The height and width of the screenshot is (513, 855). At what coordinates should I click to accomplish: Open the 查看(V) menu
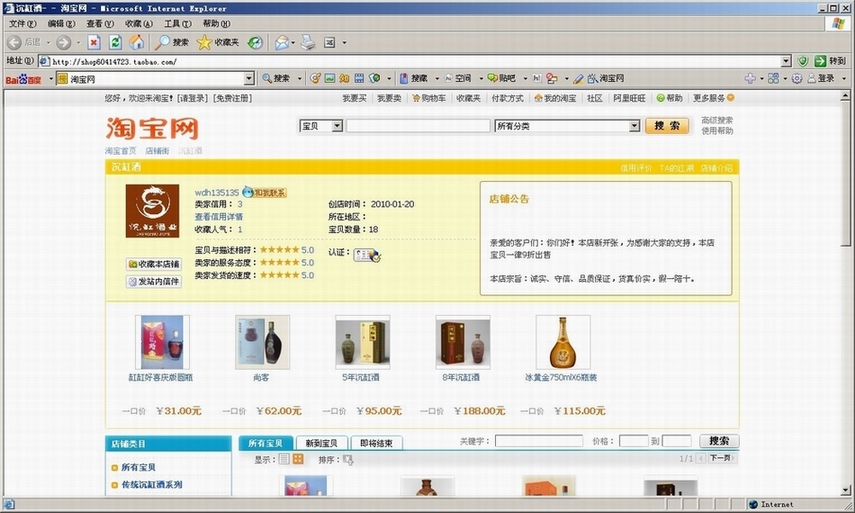100,23
